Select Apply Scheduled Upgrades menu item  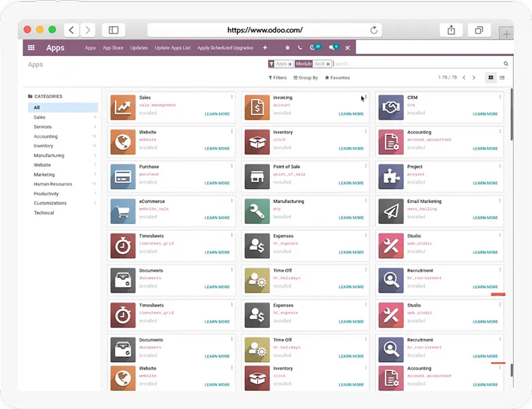225,48
